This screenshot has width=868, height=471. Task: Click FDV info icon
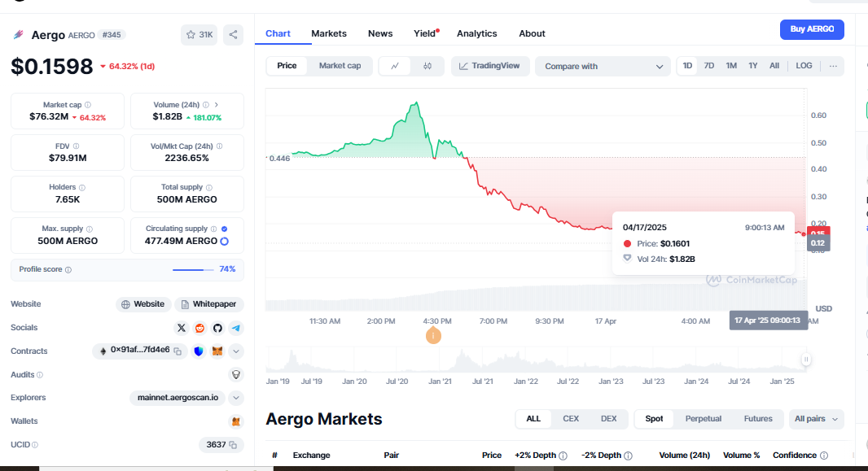76,146
